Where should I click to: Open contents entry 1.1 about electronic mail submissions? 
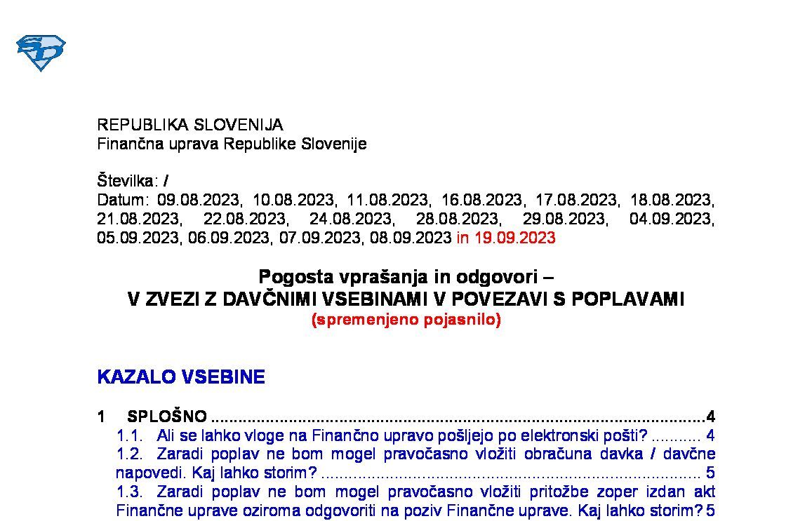coord(400,435)
